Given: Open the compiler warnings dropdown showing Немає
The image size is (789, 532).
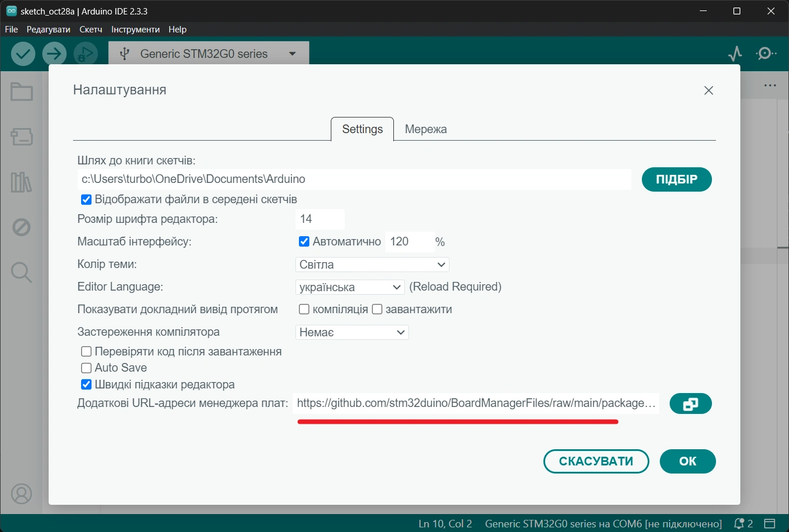Looking at the screenshot, I should [352, 332].
